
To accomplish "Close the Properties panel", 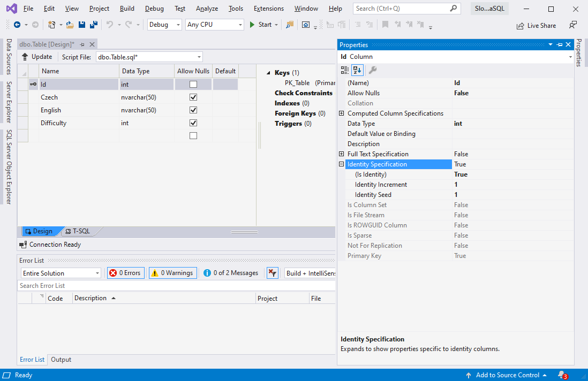I will [x=568, y=44].
